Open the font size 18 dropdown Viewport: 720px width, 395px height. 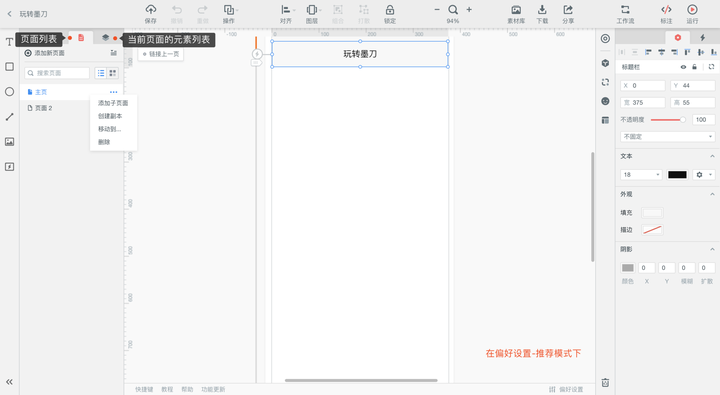coord(641,175)
